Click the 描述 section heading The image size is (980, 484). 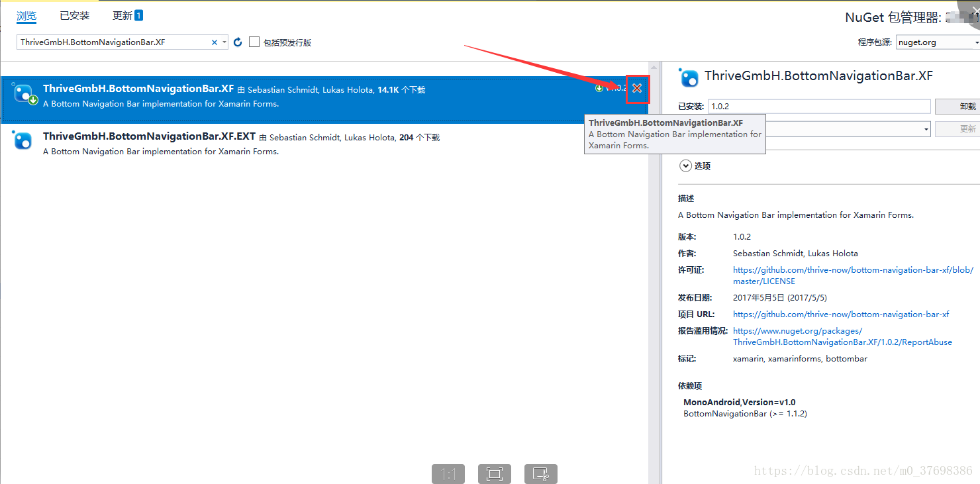686,199
